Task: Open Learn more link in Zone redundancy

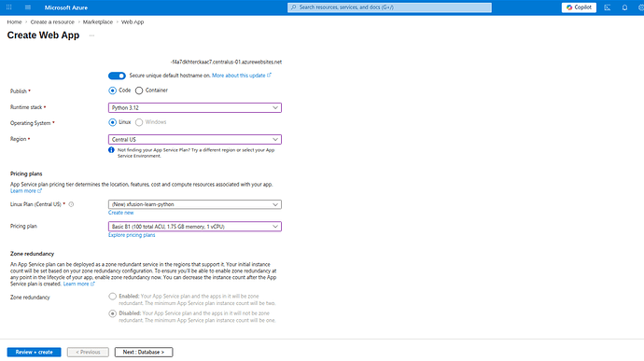Action: 78,284
